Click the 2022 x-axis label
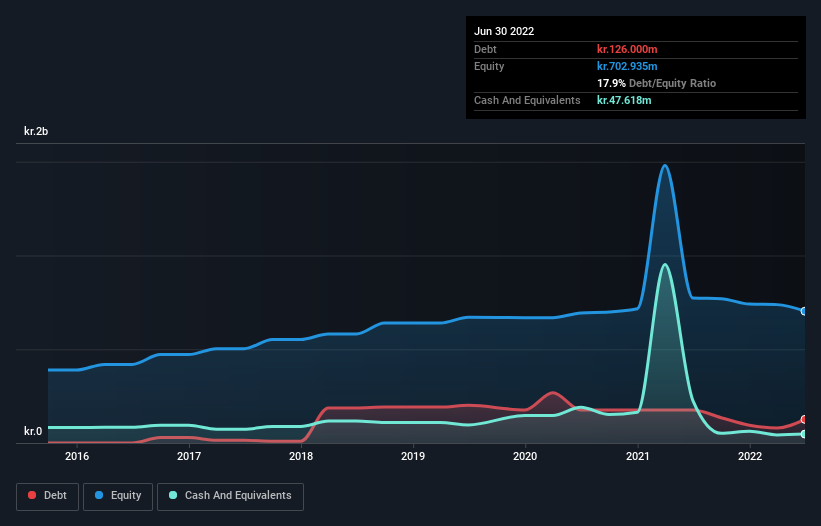The height and width of the screenshot is (526, 821). click(x=750, y=456)
